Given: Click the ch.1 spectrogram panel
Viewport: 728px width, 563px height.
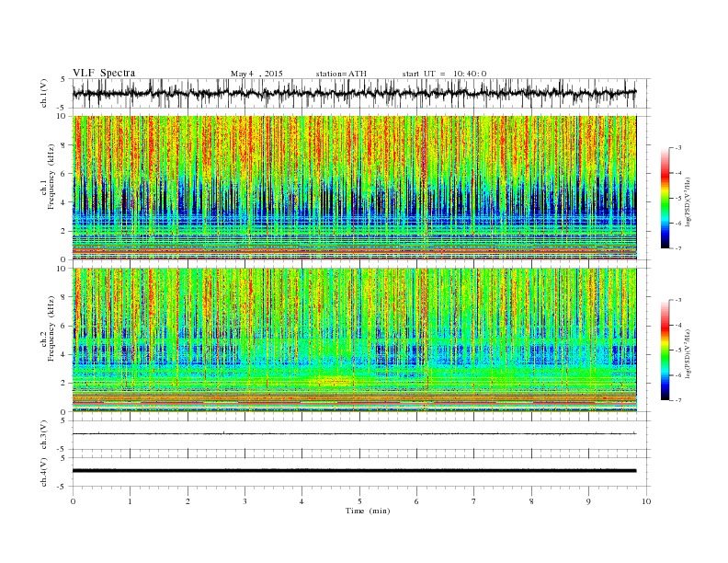Looking at the screenshot, I should (354, 188).
